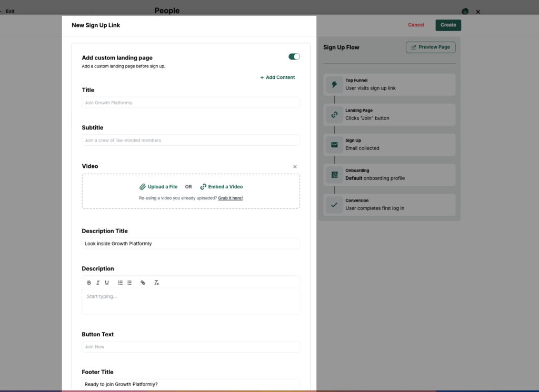The height and width of the screenshot is (392, 539).
Task: Click the Landing Page link icon
Action: pos(334,115)
